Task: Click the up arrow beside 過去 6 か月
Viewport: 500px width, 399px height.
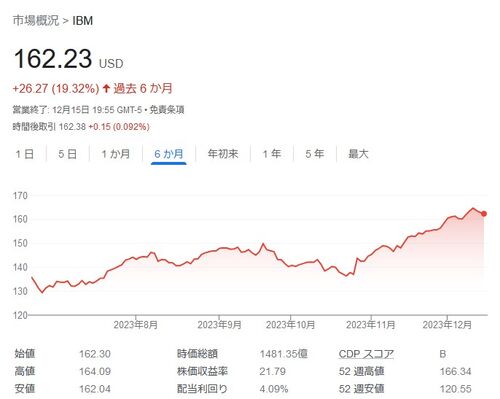Action: (x=106, y=88)
